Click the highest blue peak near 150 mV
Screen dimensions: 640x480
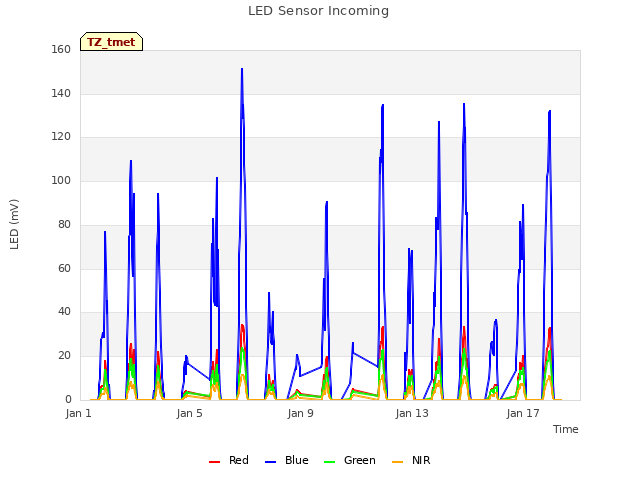[x=242, y=69]
